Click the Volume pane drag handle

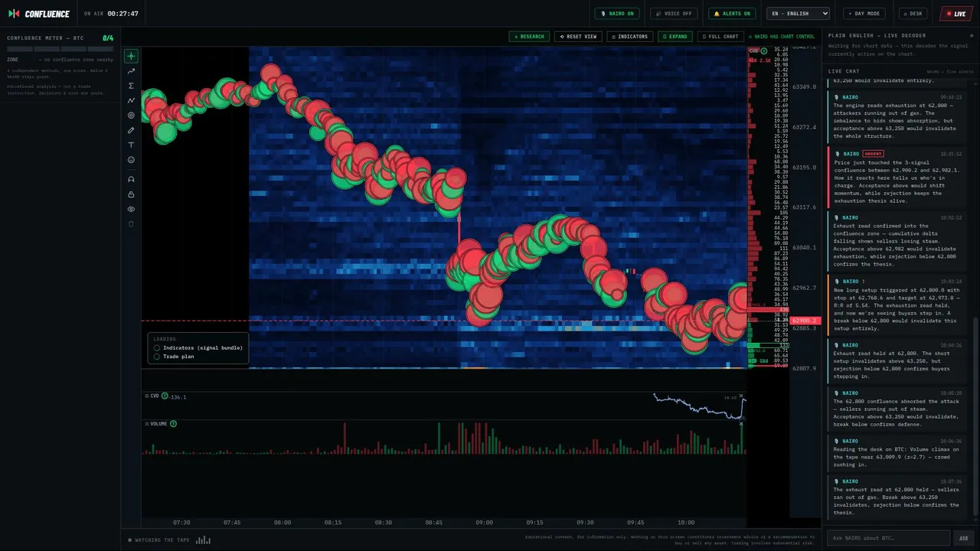pyautogui.click(x=146, y=423)
